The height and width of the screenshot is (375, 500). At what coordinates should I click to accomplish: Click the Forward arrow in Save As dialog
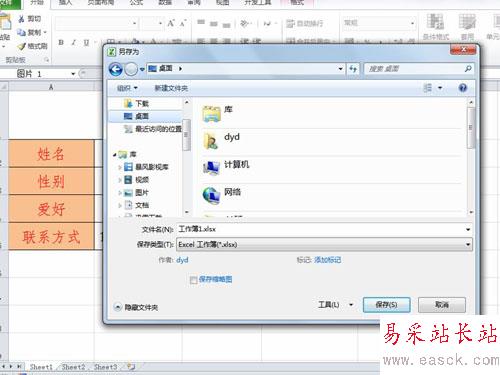click(x=131, y=69)
